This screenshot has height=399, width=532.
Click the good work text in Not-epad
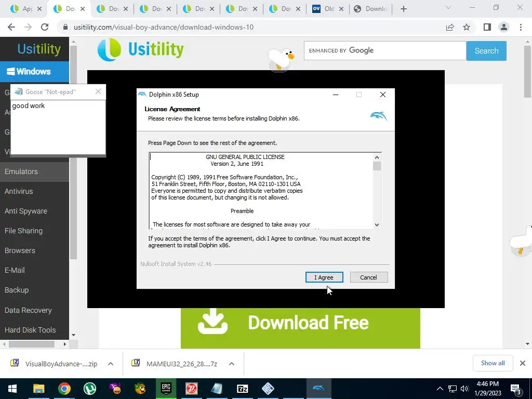pos(29,106)
